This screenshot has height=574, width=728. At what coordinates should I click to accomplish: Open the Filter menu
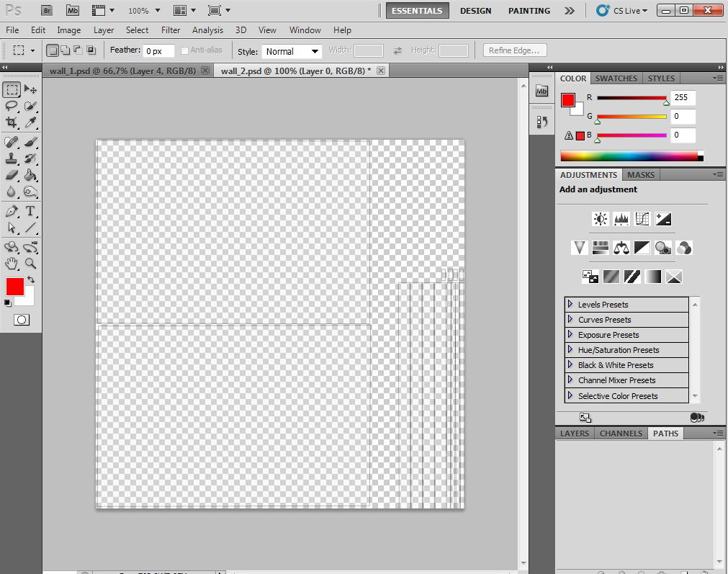click(171, 30)
